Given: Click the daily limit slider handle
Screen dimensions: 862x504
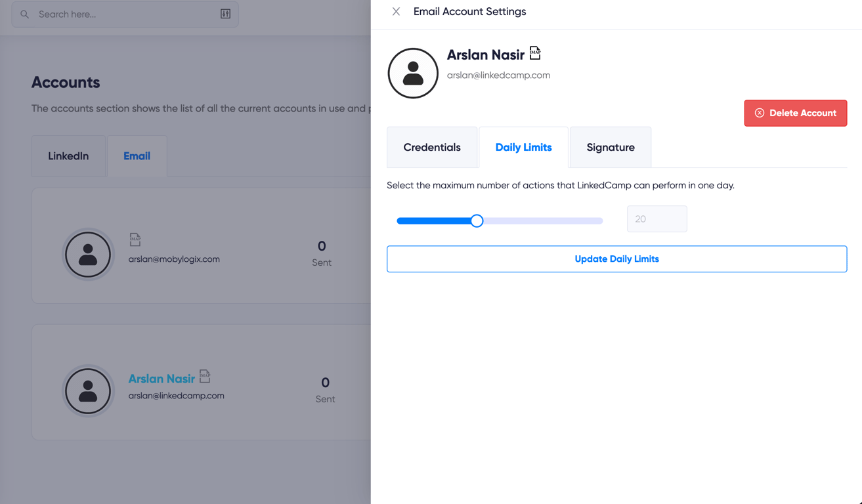Looking at the screenshot, I should pos(477,220).
